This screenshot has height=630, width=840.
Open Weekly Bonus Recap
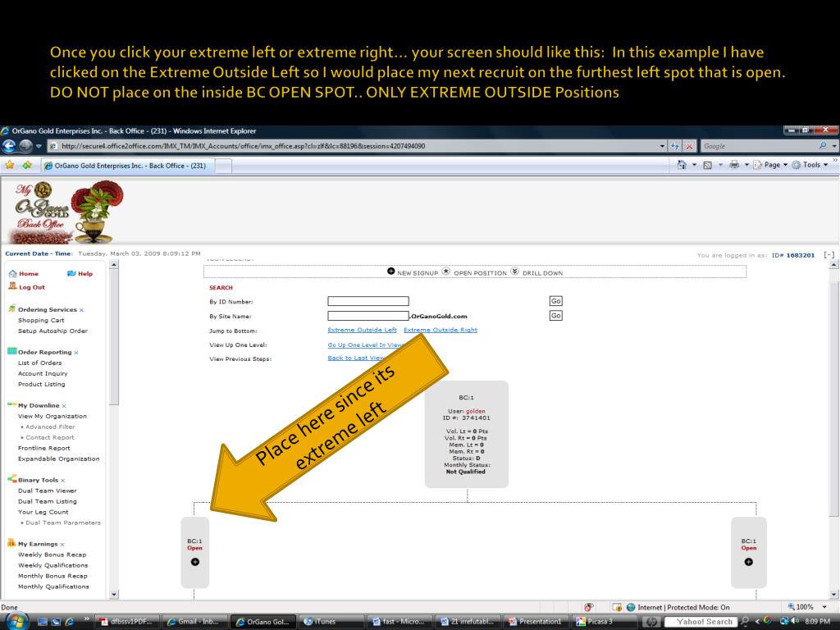pyautogui.click(x=52, y=555)
